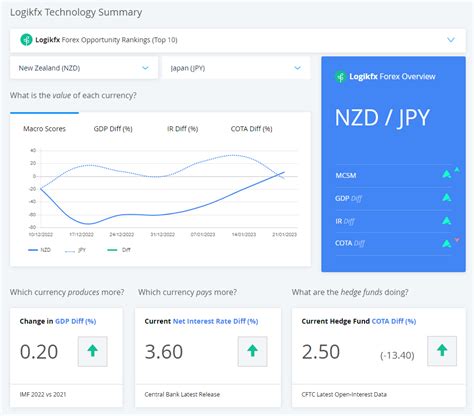Image resolution: width=474 pixels, height=416 pixels.
Task: Click the Logikfx Technology Summary title
Action: point(76,12)
